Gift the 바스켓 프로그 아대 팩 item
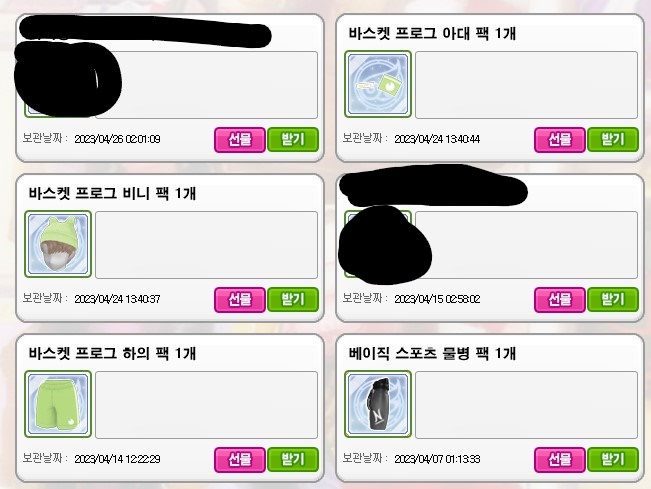Screen dimensions: 651x489 coord(560,139)
